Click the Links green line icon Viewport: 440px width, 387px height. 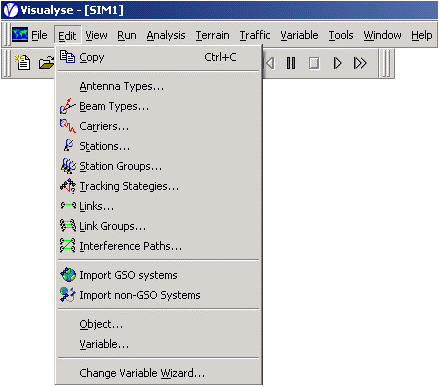(x=68, y=205)
